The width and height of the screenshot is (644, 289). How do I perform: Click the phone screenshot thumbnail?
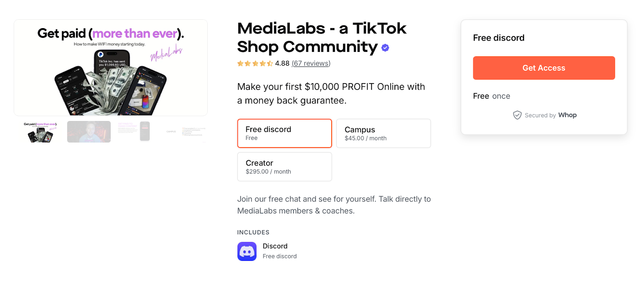[145, 131]
